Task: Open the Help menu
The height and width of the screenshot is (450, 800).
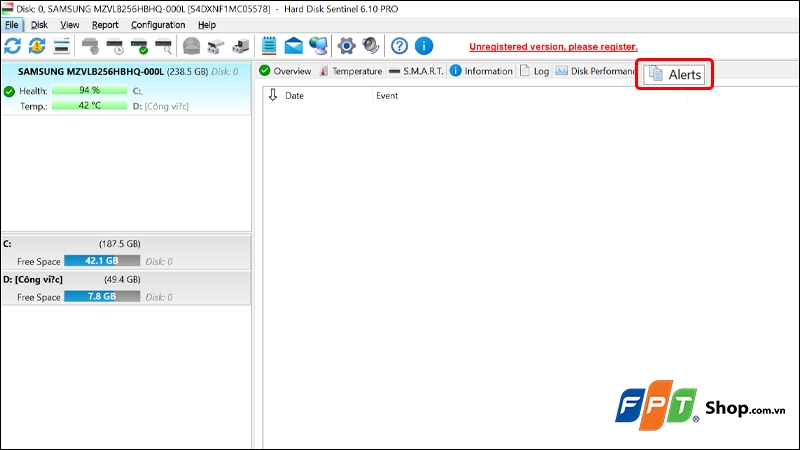Action: point(207,24)
